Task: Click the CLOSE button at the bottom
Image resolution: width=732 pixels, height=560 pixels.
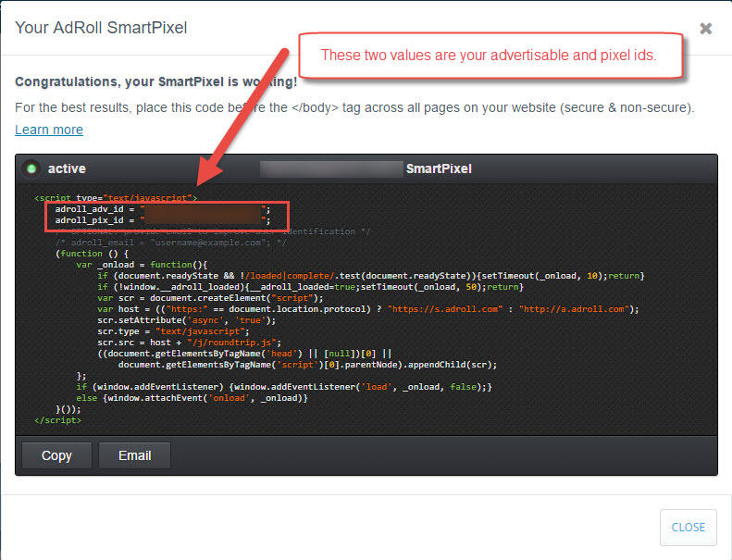Action: click(689, 527)
